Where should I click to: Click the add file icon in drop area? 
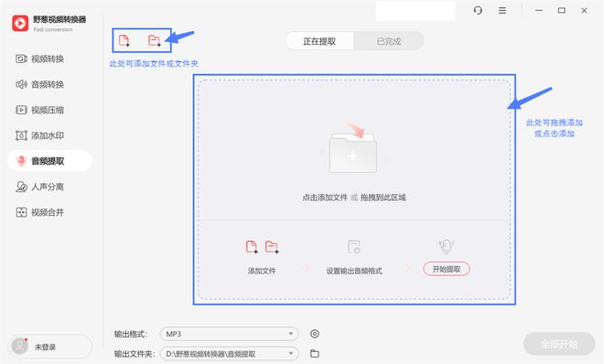pyautogui.click(x=252, y=247)
